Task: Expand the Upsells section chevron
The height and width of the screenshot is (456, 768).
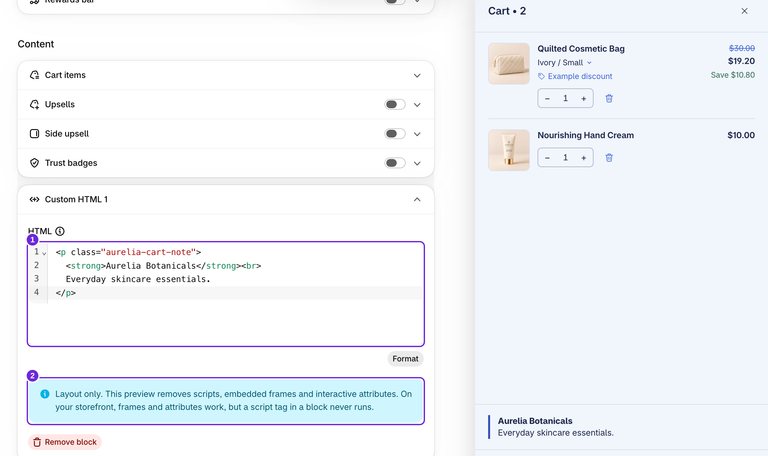Action: point(417,105)
